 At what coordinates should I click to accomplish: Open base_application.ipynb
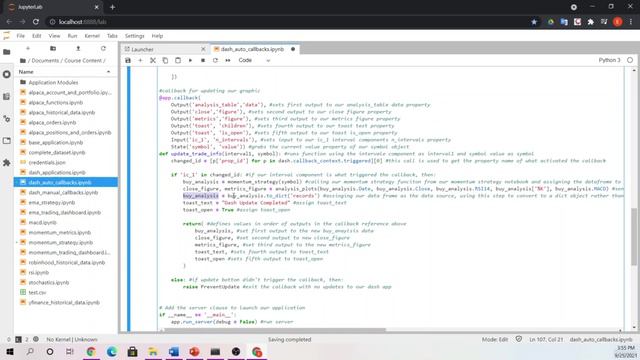coord(56,142)
